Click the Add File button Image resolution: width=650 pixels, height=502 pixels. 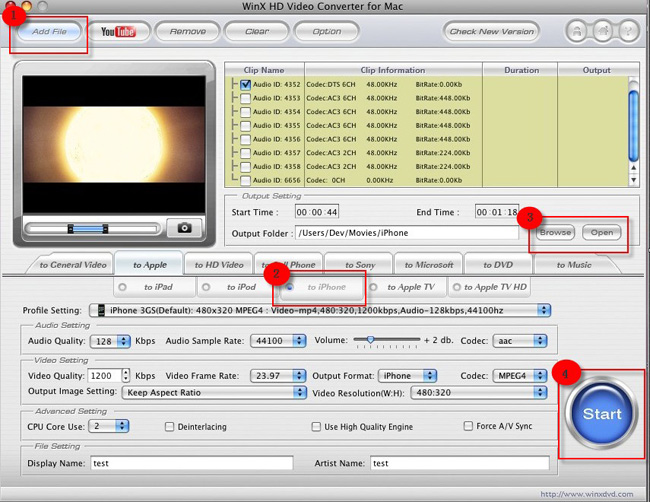tap(49, 32)
